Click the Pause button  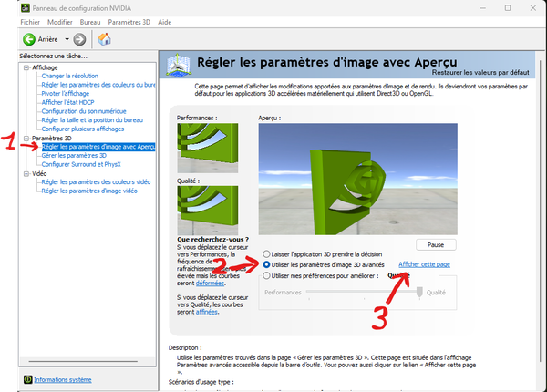pos(436,245)
